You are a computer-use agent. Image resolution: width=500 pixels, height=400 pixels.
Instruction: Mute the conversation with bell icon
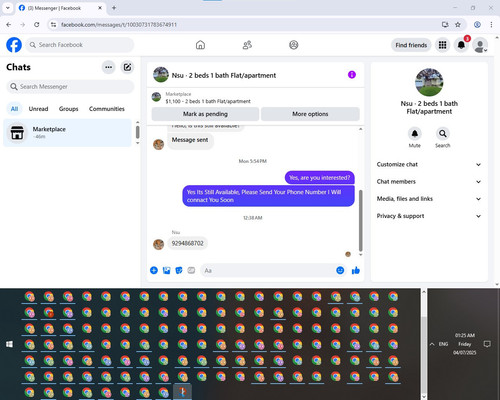click(x=414, y=134)
